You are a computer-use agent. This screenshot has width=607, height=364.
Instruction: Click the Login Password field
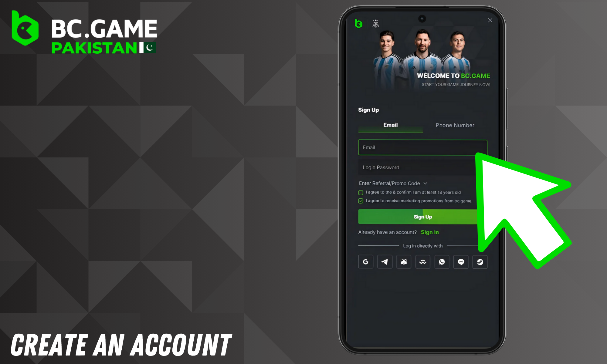pyautogui.click(x=423, y=167)
